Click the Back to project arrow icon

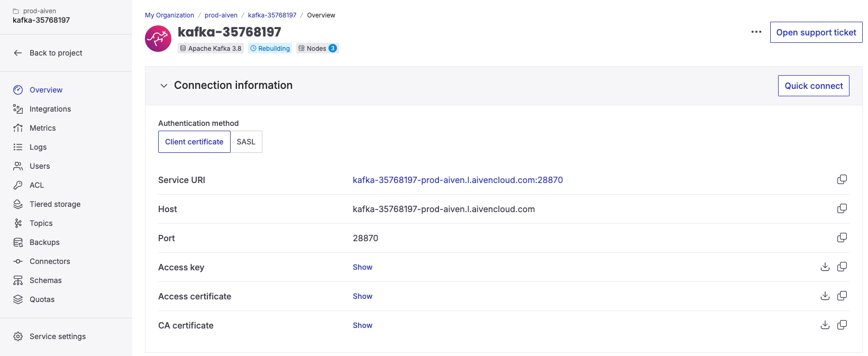pyautogui.click(x=18, y=53)
